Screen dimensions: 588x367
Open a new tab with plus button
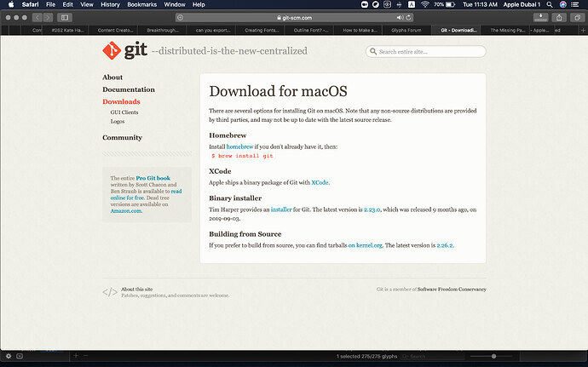583,31
